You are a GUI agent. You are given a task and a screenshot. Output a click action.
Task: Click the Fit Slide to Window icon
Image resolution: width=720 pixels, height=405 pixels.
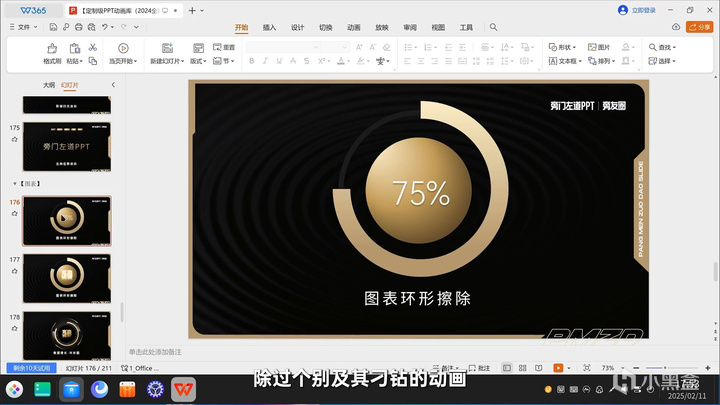(586, 368)
